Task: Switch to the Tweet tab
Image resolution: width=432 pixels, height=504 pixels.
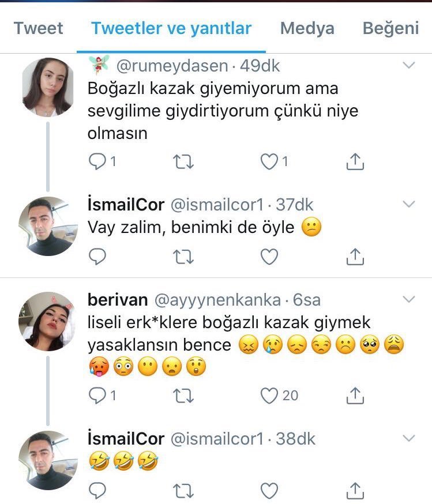Action: [38, 29]
